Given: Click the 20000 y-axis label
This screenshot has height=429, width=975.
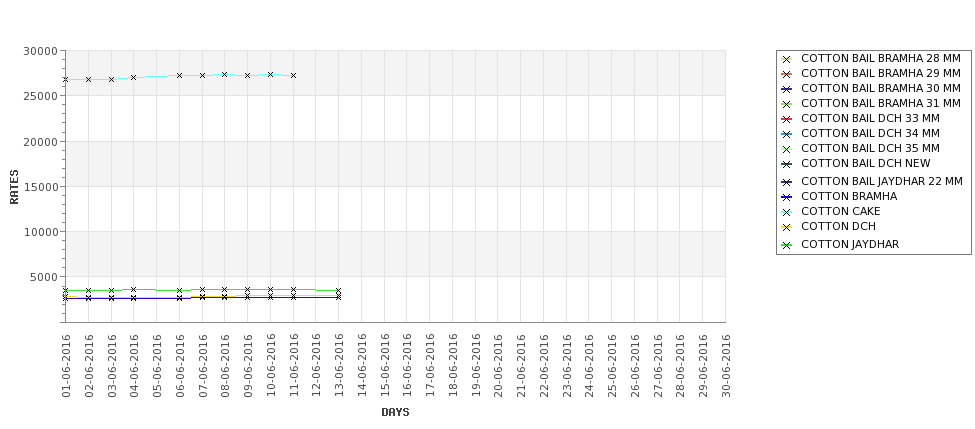Looking at the screenshot, I should coord(40,142).
